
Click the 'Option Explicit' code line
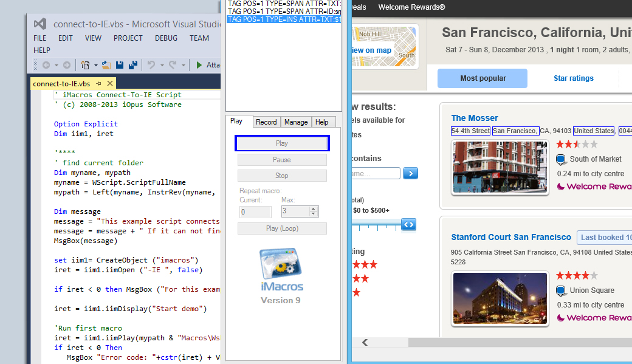point(86,124)
